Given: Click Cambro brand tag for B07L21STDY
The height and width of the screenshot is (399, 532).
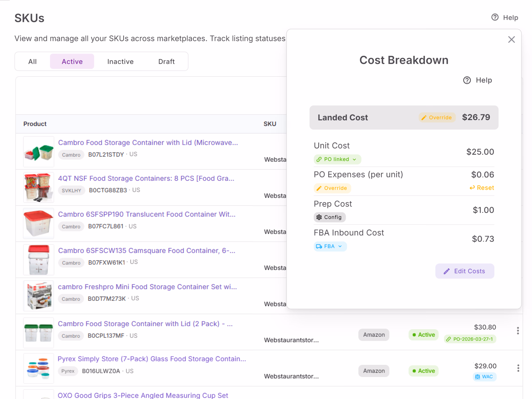Looking at the screenshot, I should coord(71,155).
